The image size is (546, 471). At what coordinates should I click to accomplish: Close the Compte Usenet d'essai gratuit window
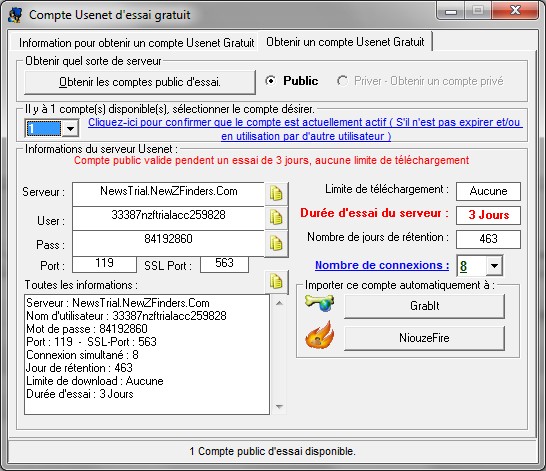click(x=515, y=11)
